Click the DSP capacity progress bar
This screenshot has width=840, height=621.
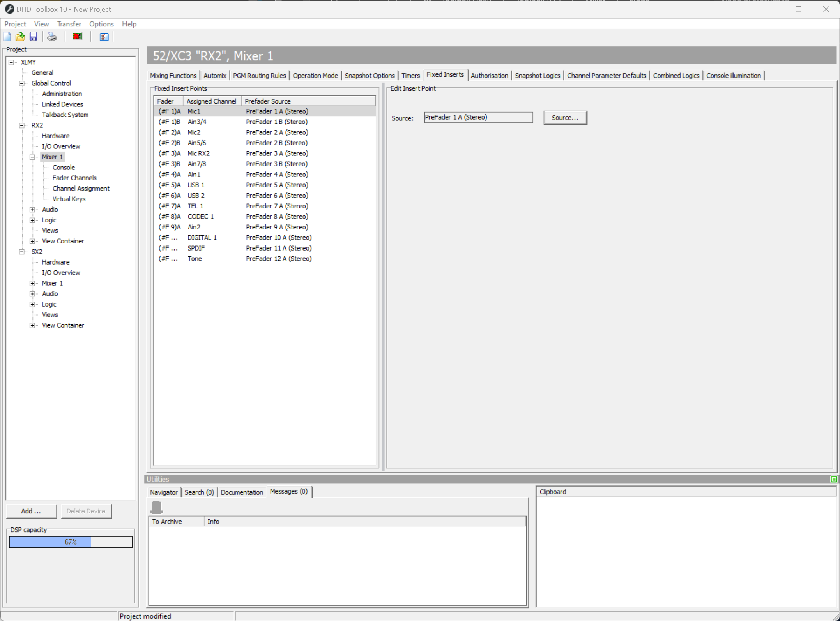pos(71,542)
